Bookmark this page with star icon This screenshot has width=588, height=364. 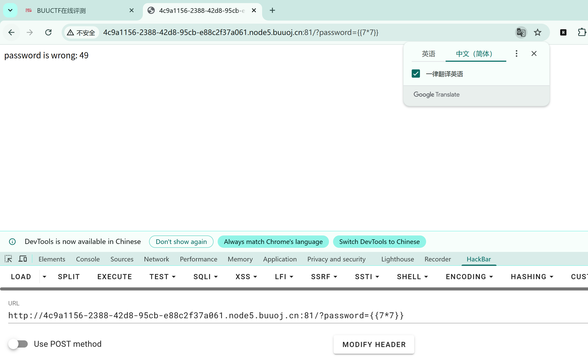click(537, 32)
